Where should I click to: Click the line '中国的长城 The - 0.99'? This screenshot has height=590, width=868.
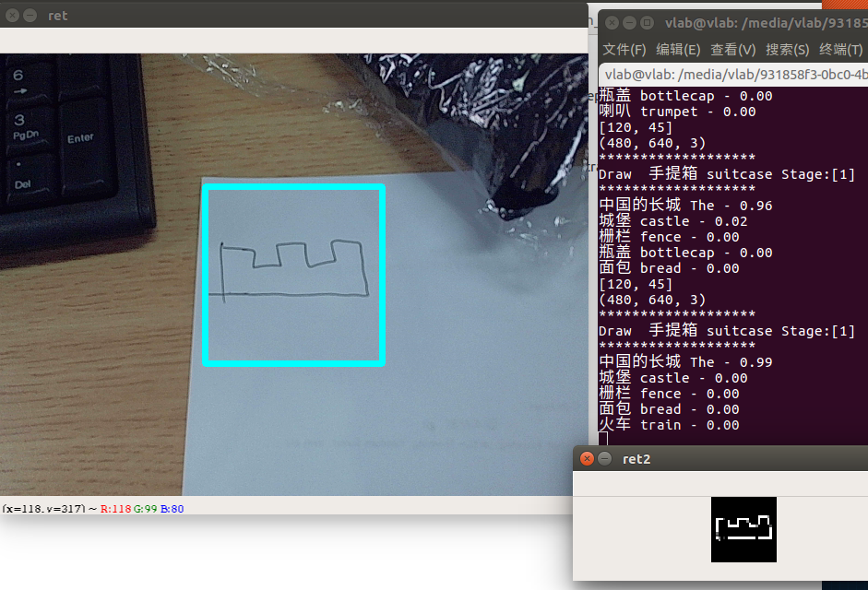(x=685, y=362)
